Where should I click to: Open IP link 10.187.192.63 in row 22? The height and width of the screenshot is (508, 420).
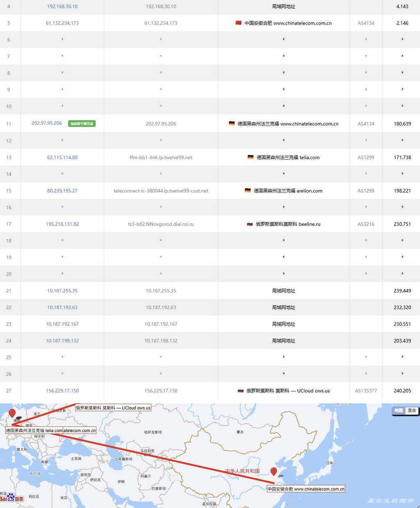pos(62,308)
